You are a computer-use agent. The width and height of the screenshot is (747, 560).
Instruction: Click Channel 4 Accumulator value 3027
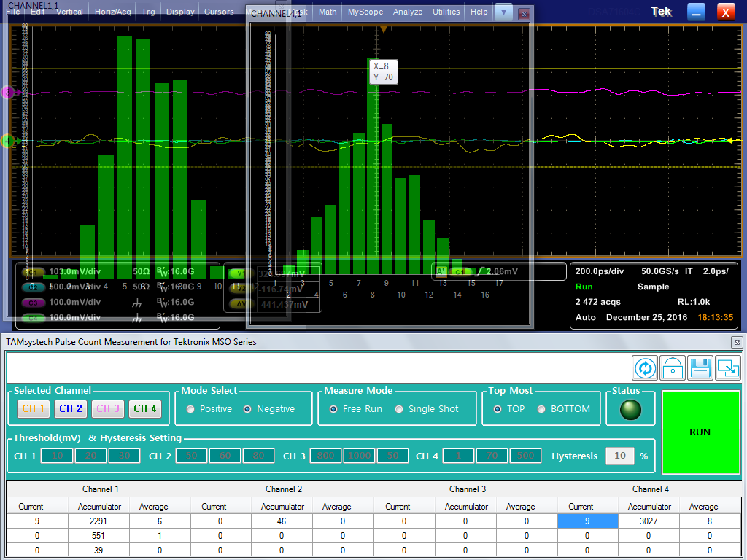(x=649, y=521)
